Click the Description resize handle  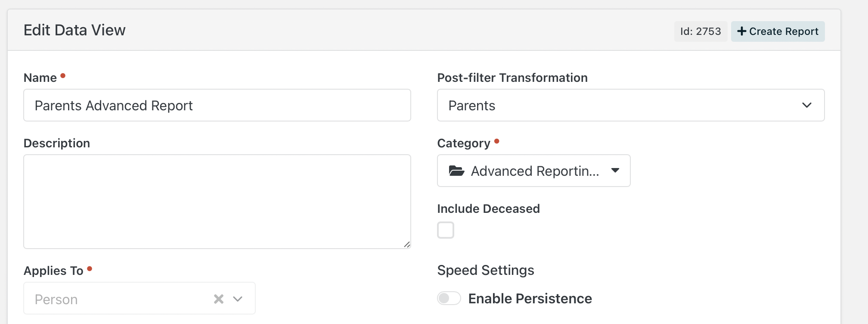point(407,244)
